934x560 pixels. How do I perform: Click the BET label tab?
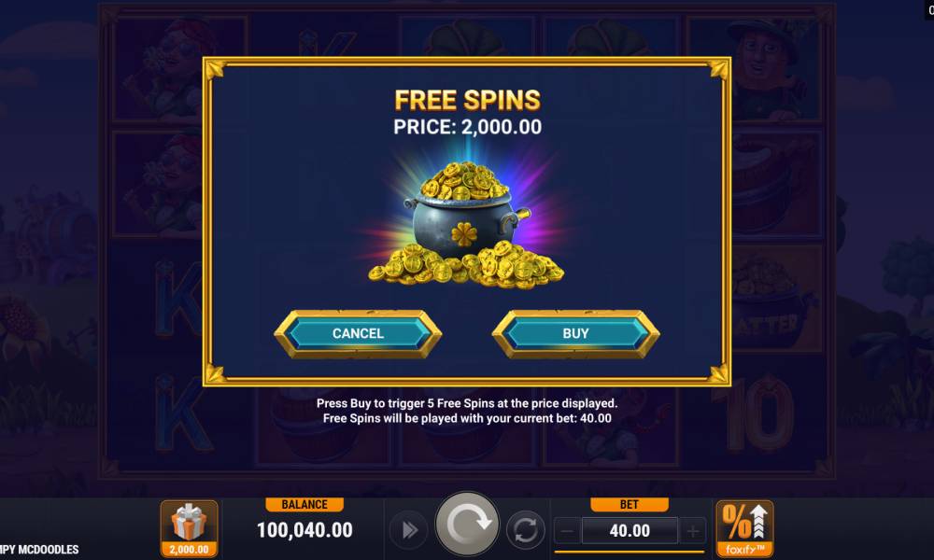pyautogui.click(x=629, y=505)
